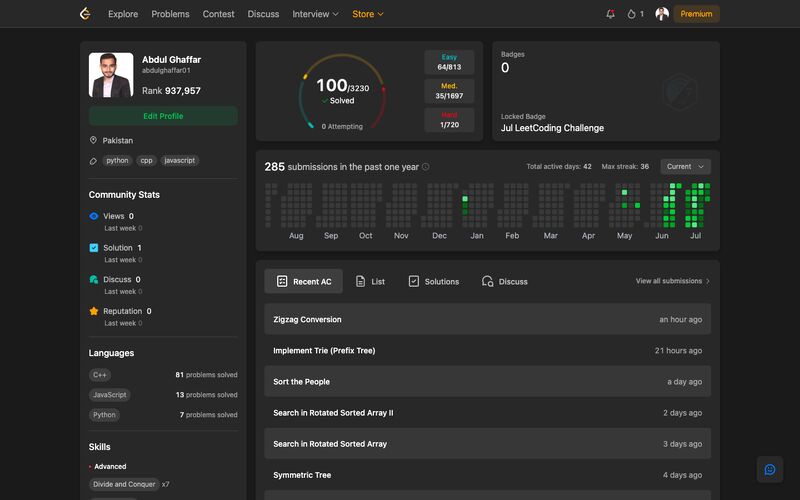Viewport: 800px width, 500px height.
Task: Click the 81 problems solved text
Action: tap(206, 375)
